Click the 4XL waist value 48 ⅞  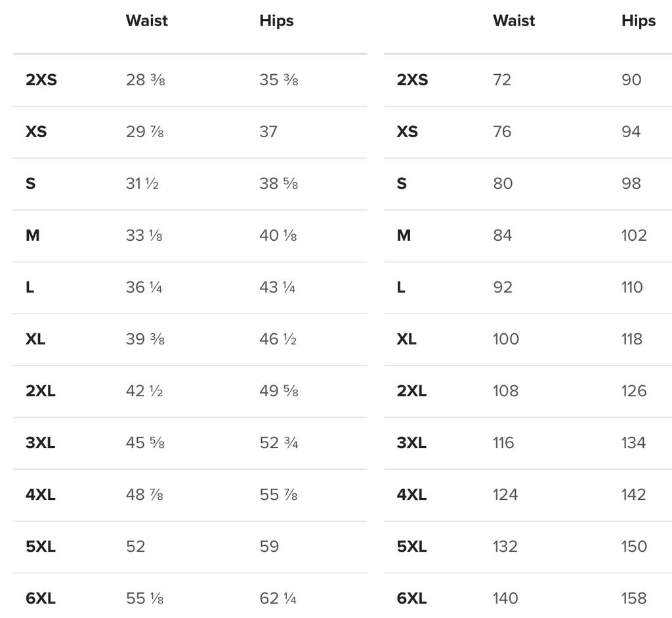point(144,495)
